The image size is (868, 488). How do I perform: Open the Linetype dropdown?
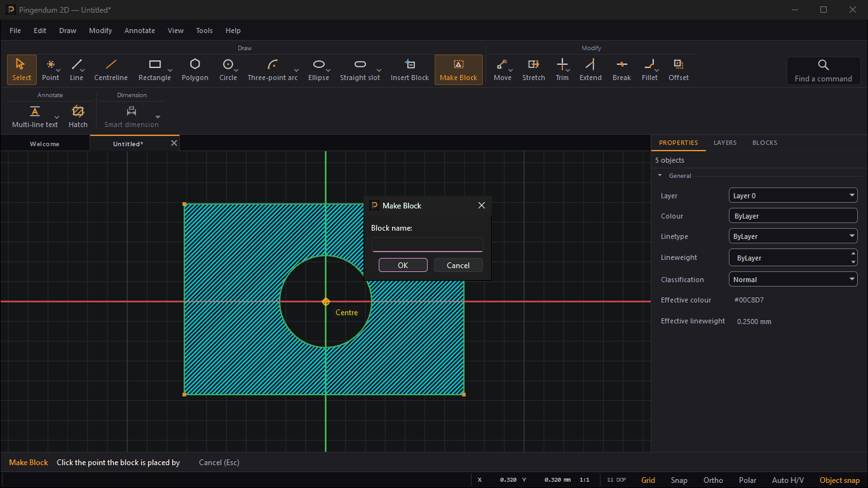793,236
